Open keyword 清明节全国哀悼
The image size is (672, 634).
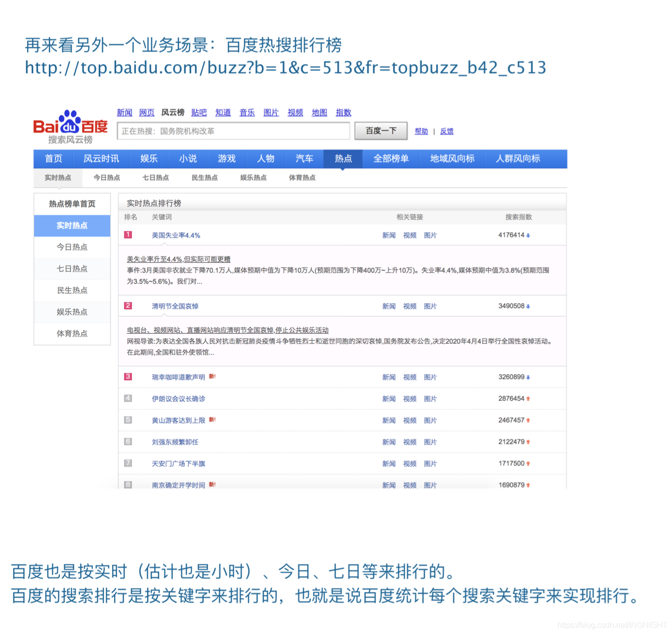click(175, 306)
